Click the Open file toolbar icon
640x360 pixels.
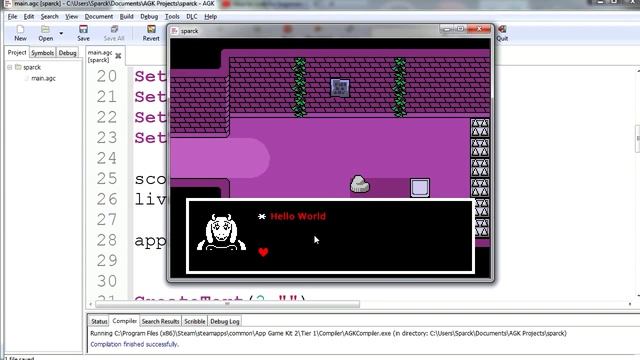(45, 33)
